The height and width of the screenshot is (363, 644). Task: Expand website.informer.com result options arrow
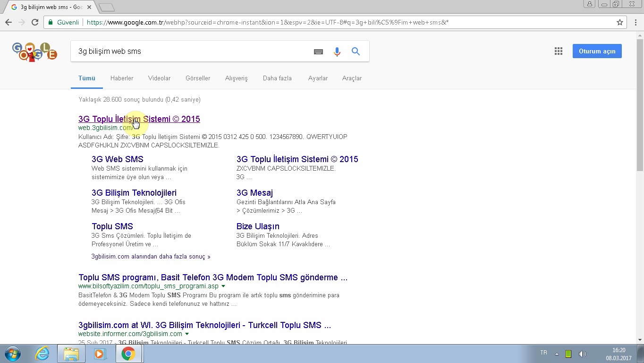pos(187,334)
